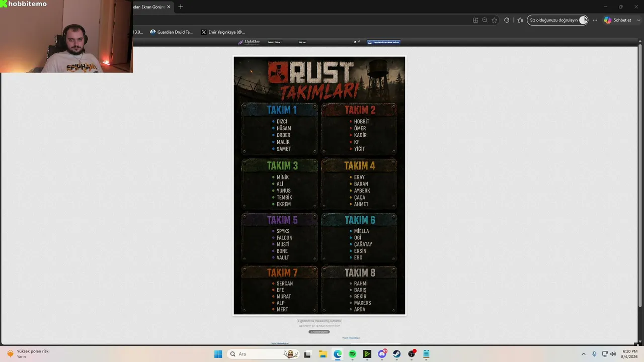Screen dimensions: 644x362
Task: Click the taskbar search box Ara
Action: click(x=263, y=354)
